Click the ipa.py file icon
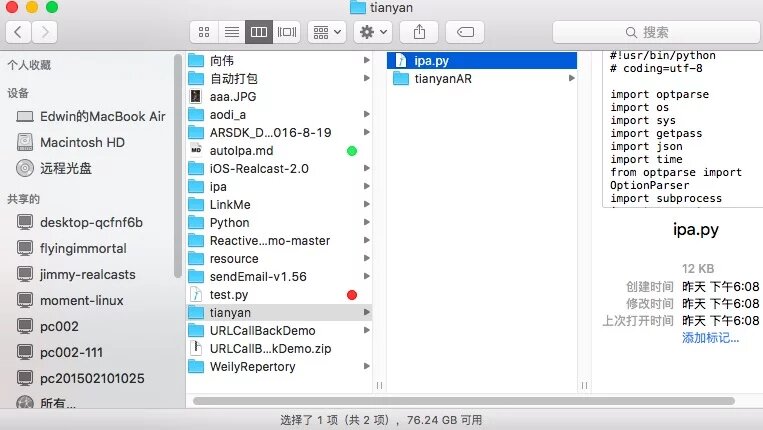 [401, 60]
